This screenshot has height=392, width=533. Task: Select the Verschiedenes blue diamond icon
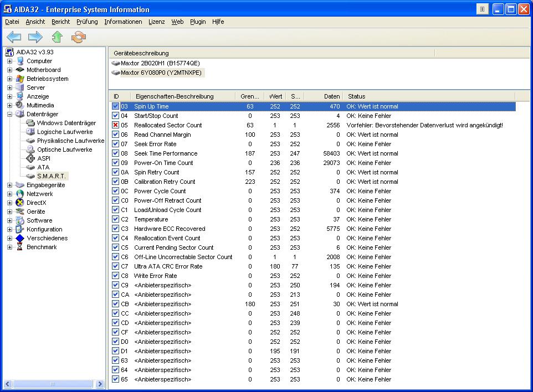[20, 238]
